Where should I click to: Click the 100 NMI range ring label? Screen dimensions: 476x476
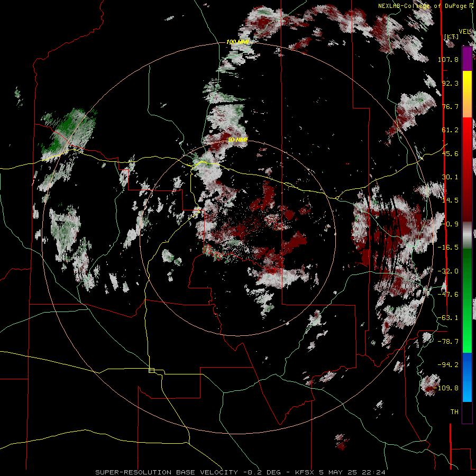click(x=237, y=42)
